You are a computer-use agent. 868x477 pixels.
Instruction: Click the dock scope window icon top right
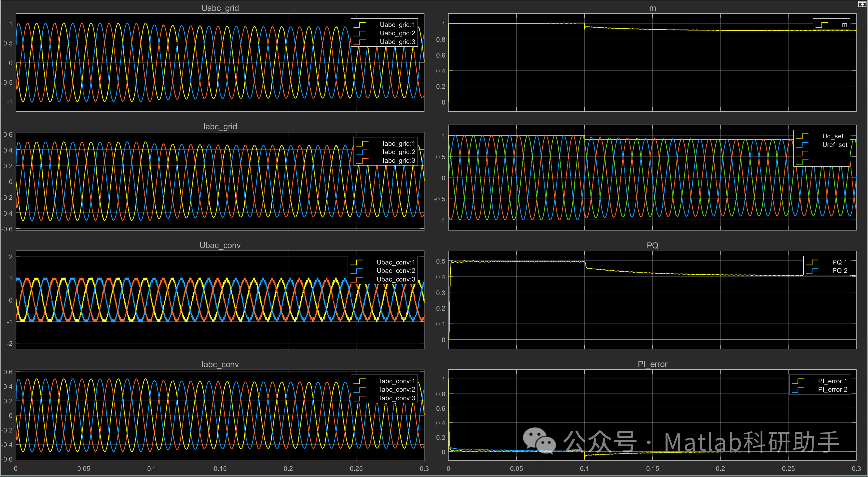point(863,4)
